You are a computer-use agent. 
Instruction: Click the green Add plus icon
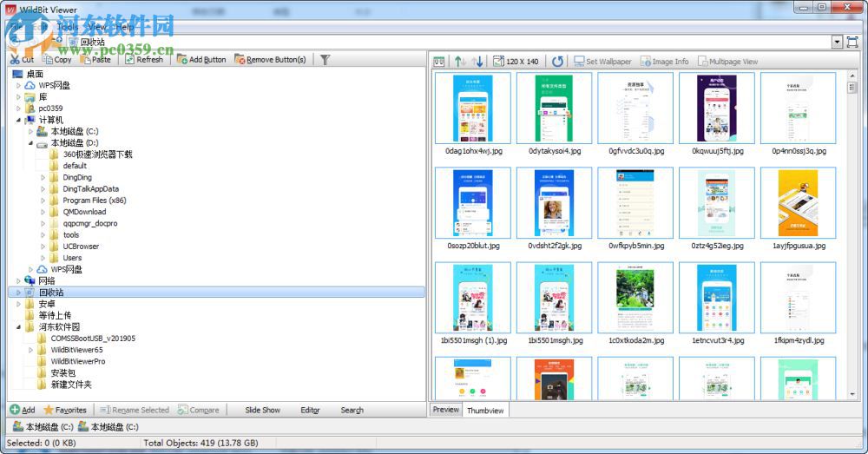pyautogui.click(x=15, y=410)
